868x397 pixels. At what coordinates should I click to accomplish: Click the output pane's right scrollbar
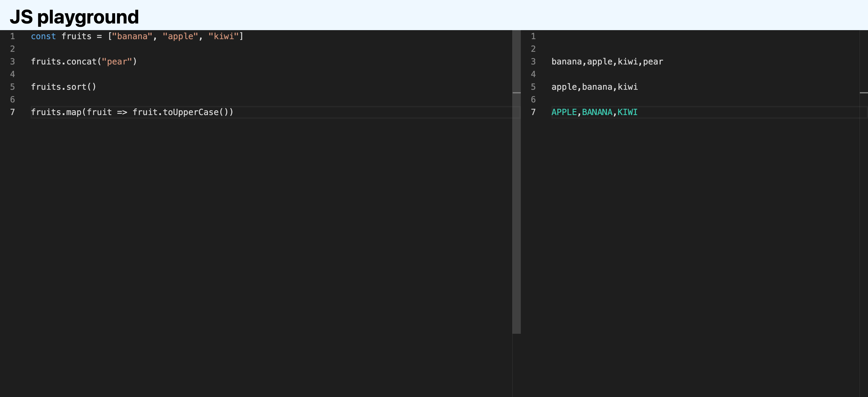[863, 182]
